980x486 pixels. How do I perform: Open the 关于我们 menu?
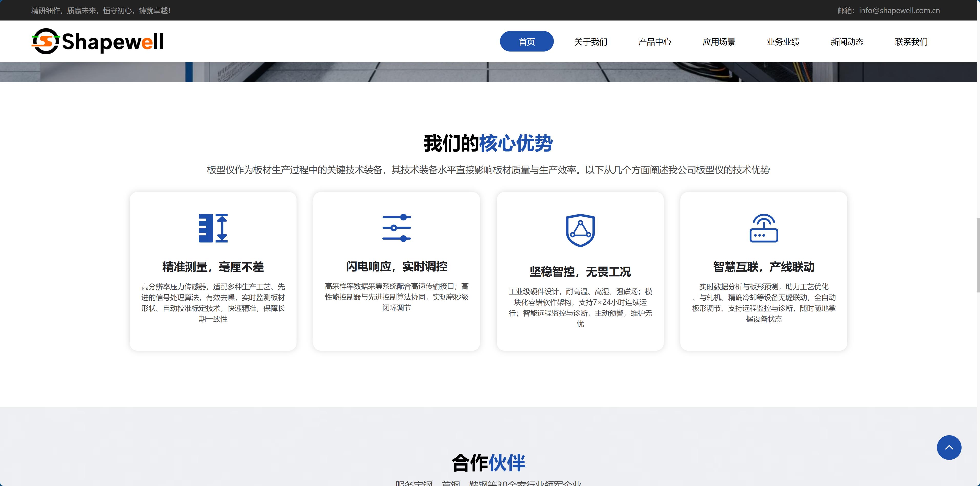(591, 42)
